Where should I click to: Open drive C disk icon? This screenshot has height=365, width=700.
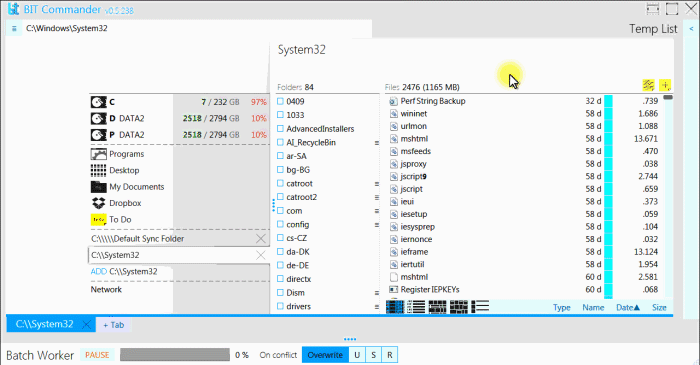click(98, 102)
